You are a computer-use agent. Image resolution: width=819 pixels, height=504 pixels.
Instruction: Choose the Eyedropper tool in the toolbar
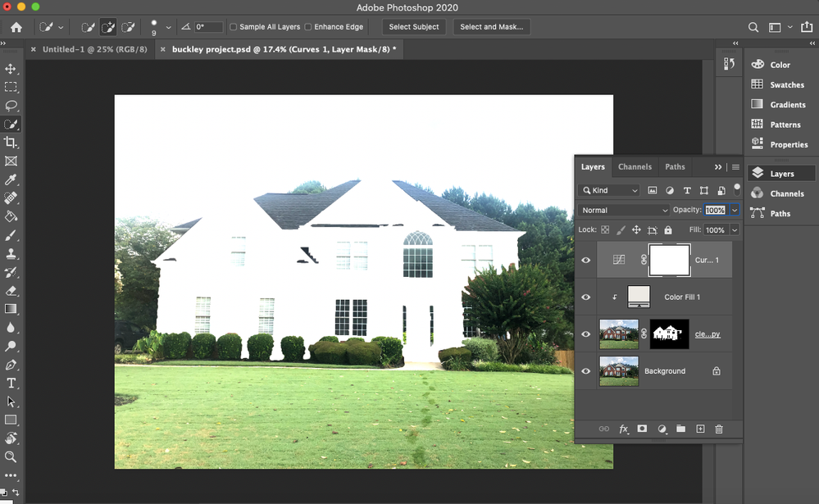tap(11, 179)
